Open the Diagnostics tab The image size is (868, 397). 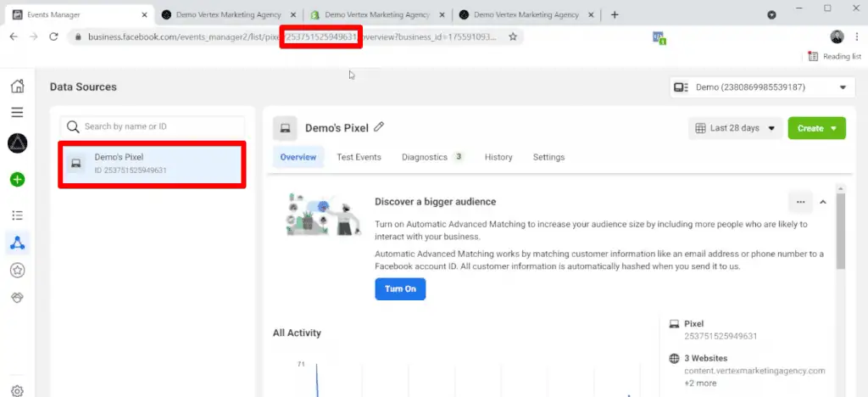click(x=432, y=157)
